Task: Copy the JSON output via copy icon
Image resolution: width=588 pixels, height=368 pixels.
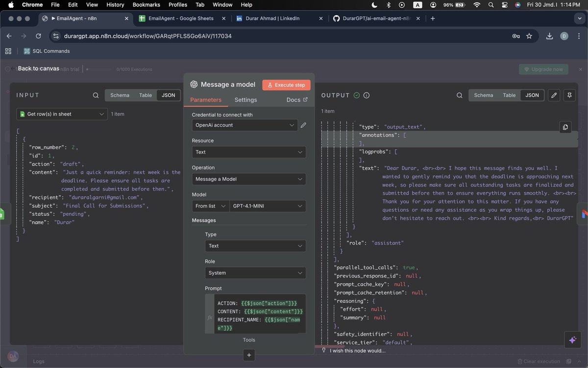Action: click(565, 127)
